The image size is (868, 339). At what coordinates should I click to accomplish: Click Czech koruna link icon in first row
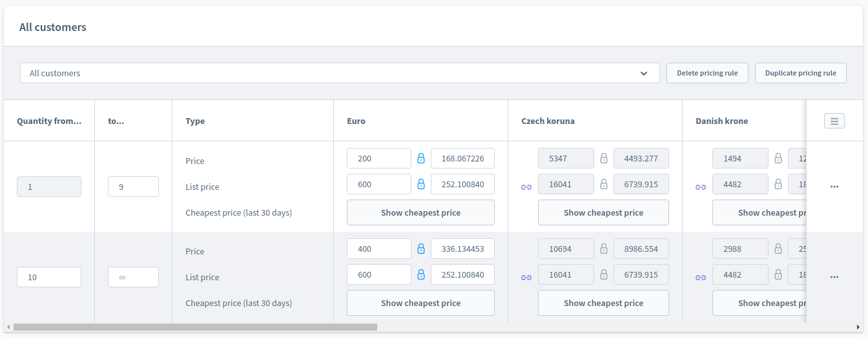(x=526, y=187)
